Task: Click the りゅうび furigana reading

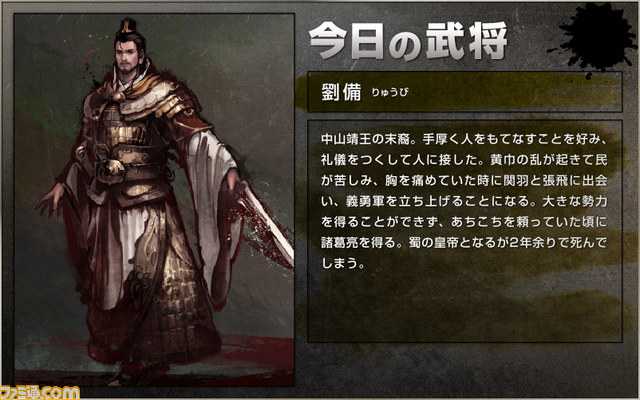Action: click(x=389, y=93)
